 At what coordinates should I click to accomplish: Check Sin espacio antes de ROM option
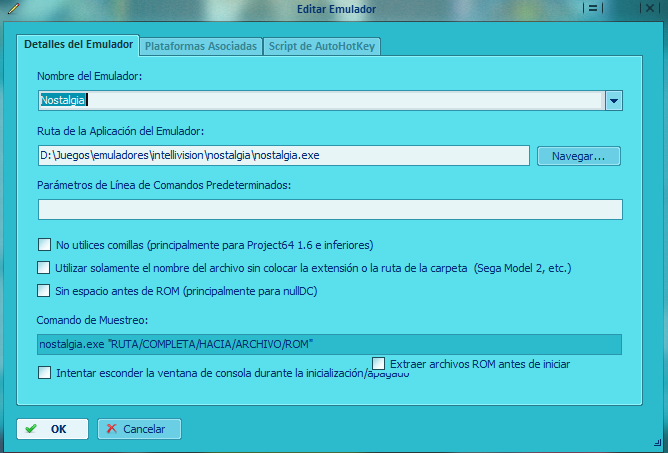43,291
